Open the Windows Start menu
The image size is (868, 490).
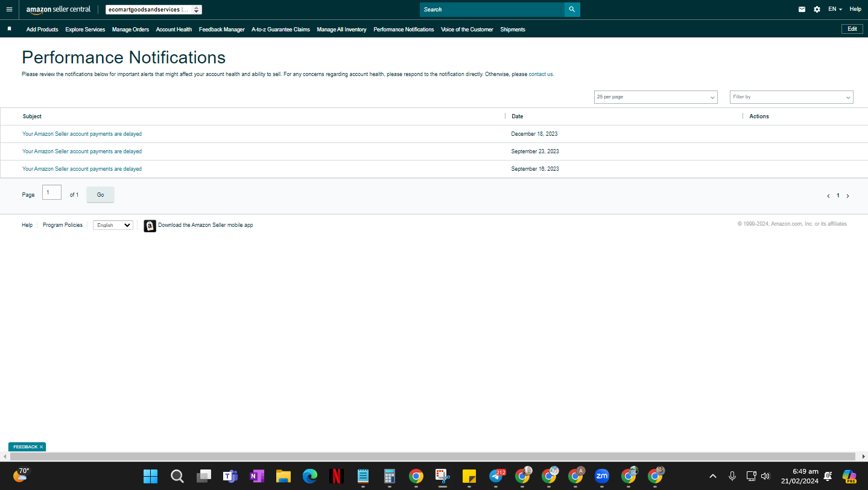tap(150, 477)
